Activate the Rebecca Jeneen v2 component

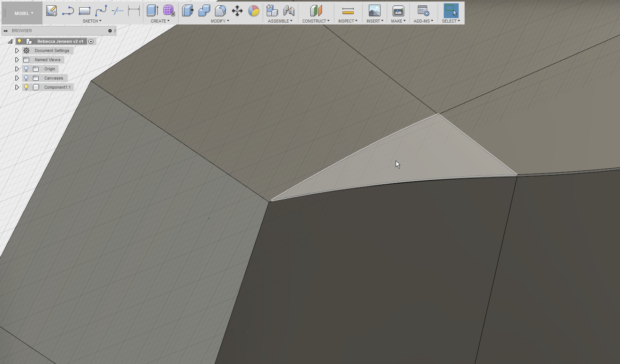tap(91, 41)
